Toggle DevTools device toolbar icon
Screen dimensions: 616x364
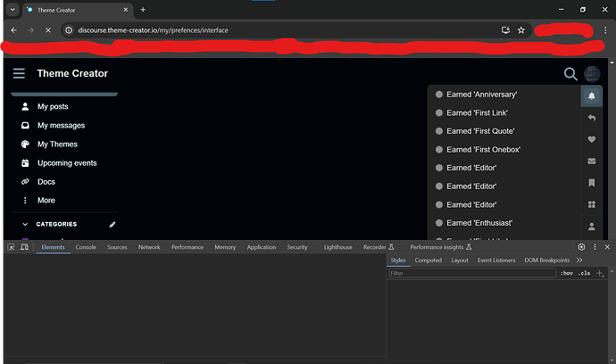click(24, 247)
